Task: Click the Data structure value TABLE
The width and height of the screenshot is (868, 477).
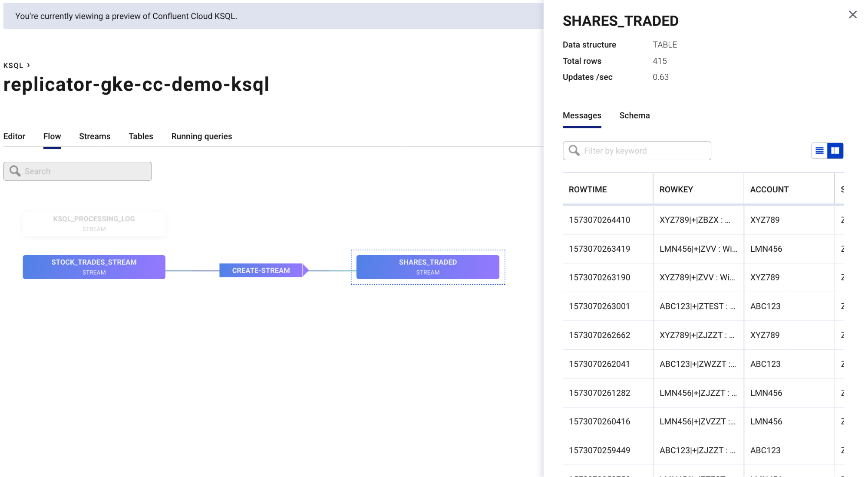Action: tap(665, 45)
